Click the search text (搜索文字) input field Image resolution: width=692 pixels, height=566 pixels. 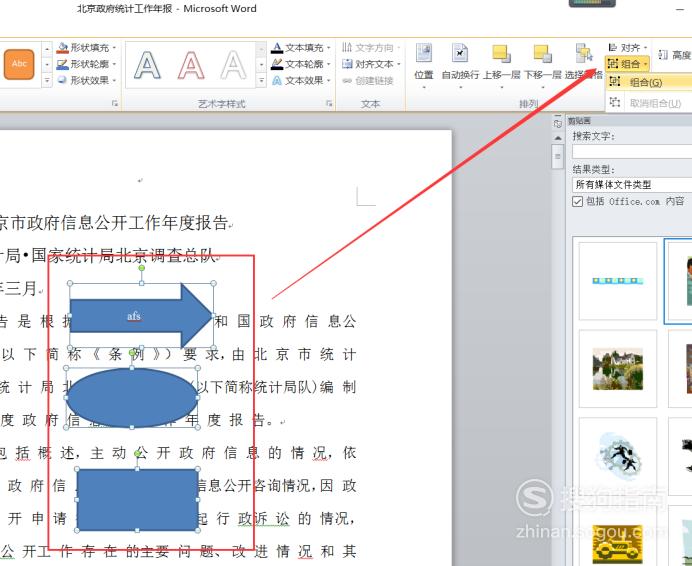632,151
